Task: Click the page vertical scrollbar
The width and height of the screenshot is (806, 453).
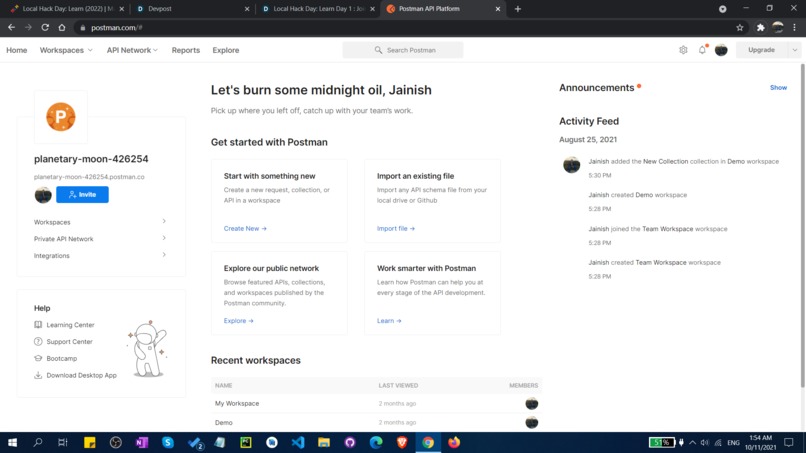Action: coord(802,226)
